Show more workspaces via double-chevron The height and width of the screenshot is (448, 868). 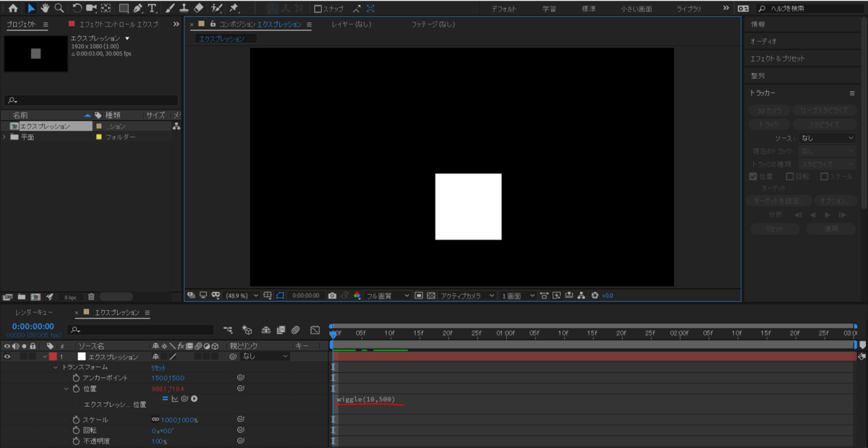tap(726, 9)
